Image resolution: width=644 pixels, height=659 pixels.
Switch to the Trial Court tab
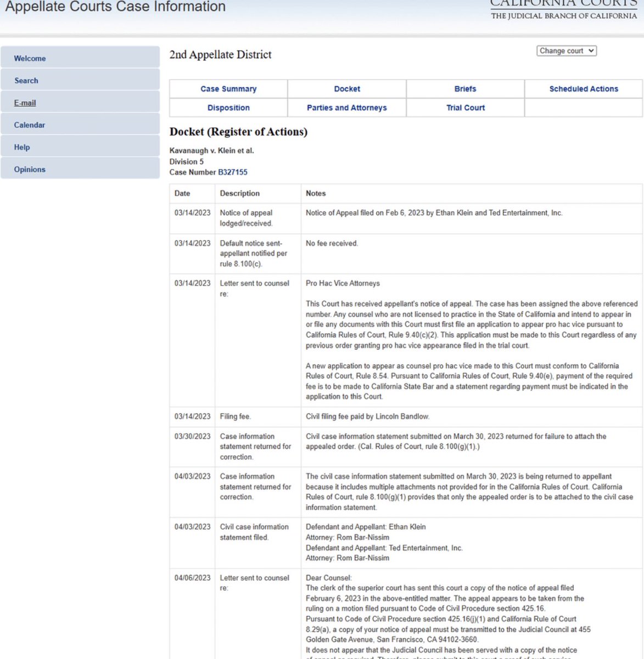(x=466, y=108)
